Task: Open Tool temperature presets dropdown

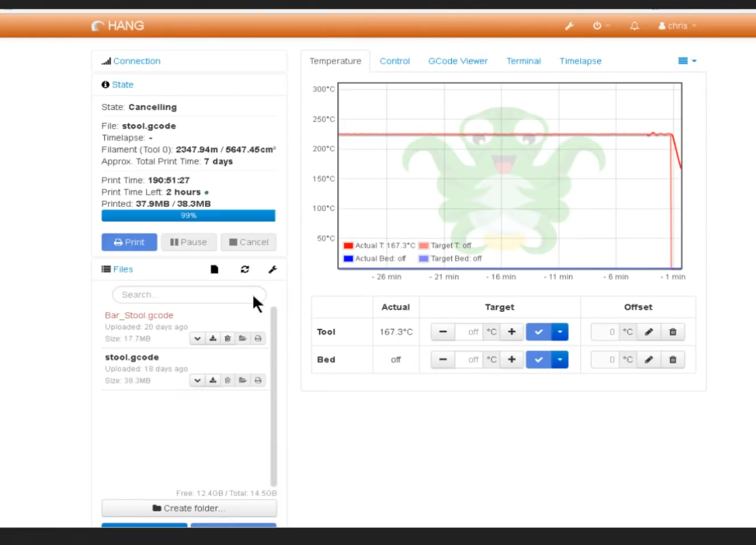Action: click(560, 332)
